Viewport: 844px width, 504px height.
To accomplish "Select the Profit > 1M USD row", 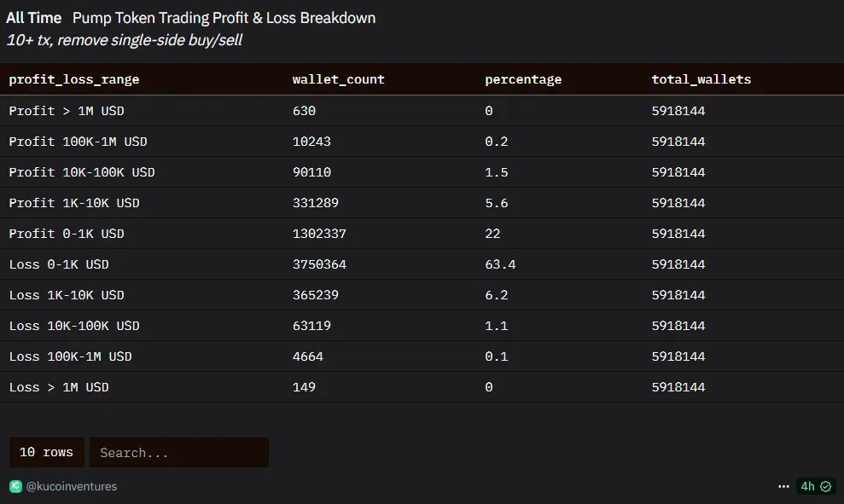I will pyautogui.click(x=422, y=111).
